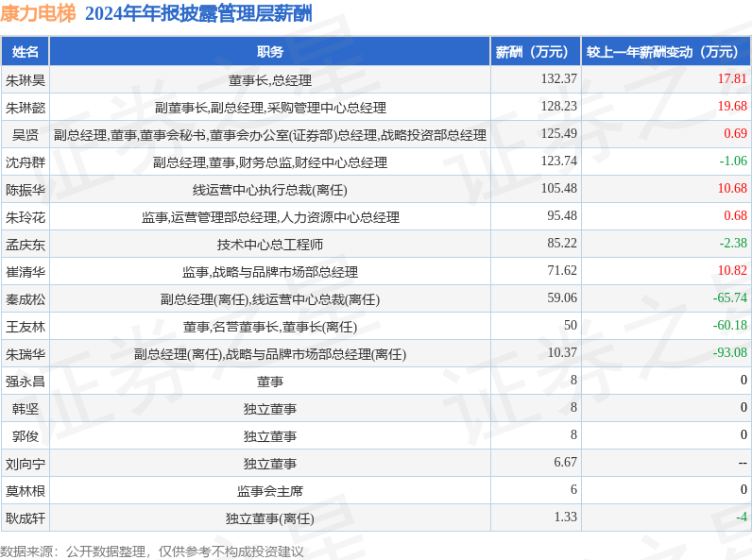Click the name 刘向宁

pyautogui.click(x=26, y=463)
